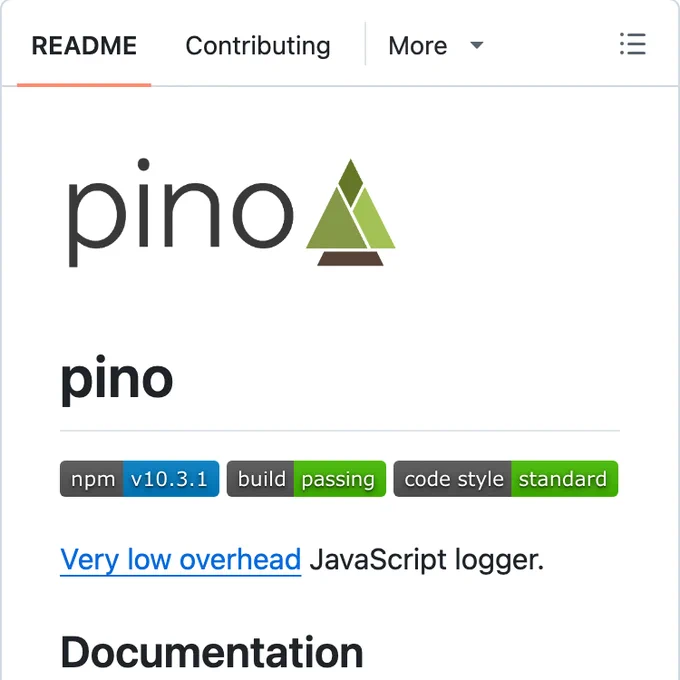Expand the More tabs dropdown
This screenshot has height=680, width=680.
[x=435, y=46]
